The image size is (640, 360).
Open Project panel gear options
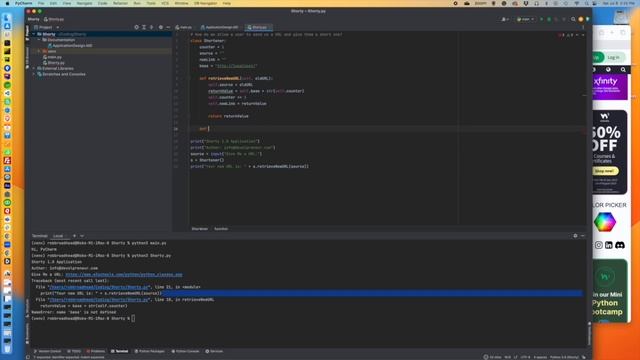tap(161, 27)
